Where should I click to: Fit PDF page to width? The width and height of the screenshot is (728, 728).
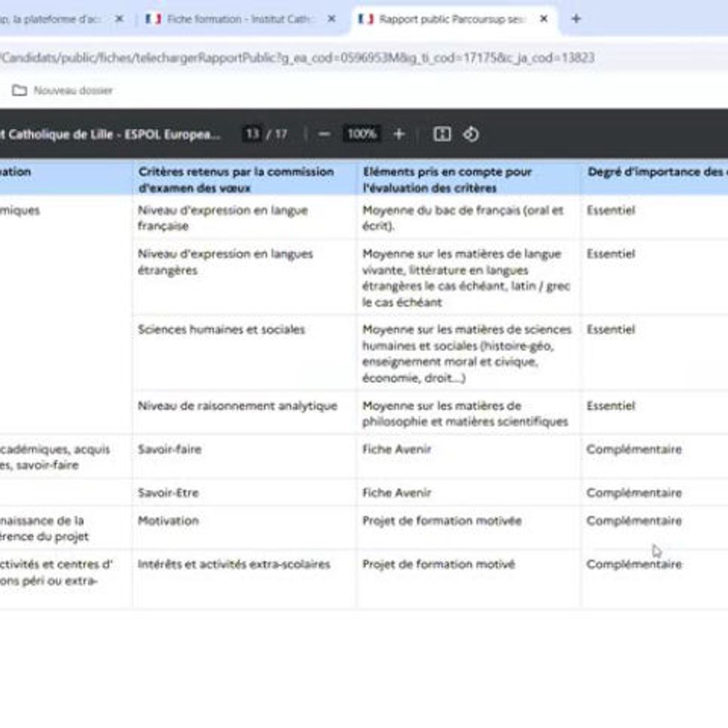tap(442, 134)
